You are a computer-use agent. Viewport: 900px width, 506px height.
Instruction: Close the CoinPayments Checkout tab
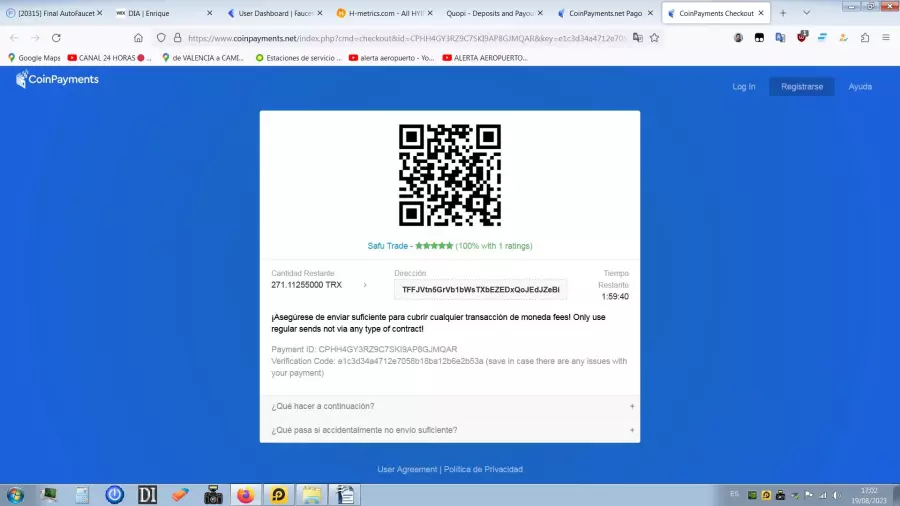point(761,13)
